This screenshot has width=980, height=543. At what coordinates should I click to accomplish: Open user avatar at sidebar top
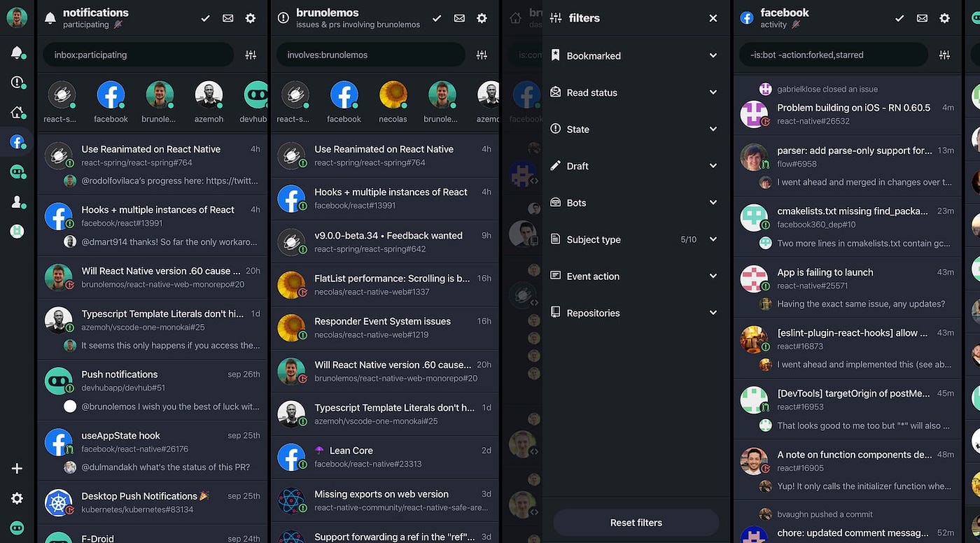coord(17,17)
